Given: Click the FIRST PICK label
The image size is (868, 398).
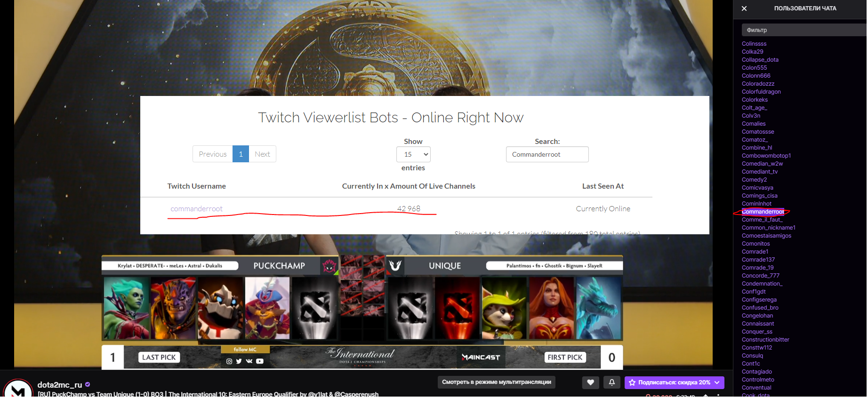Looking at the screenshot, I should [x=565, y=358].
